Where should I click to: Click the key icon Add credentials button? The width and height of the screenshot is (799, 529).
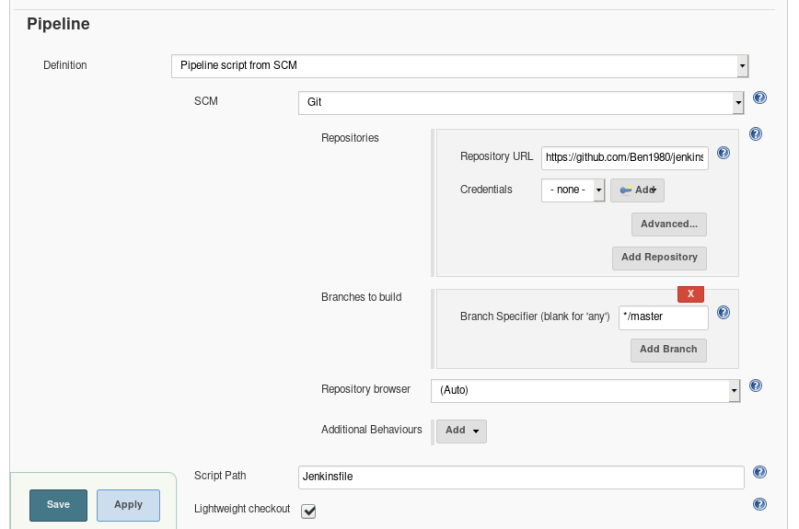tap(637, 190)
